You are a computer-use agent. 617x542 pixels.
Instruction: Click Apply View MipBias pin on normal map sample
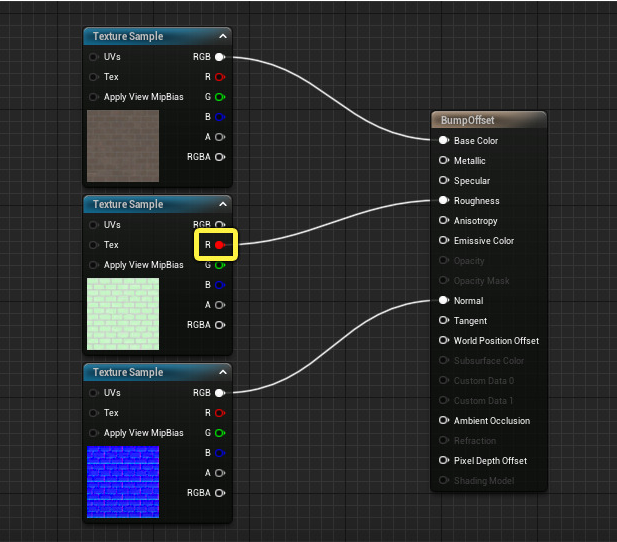click(93, 433)
